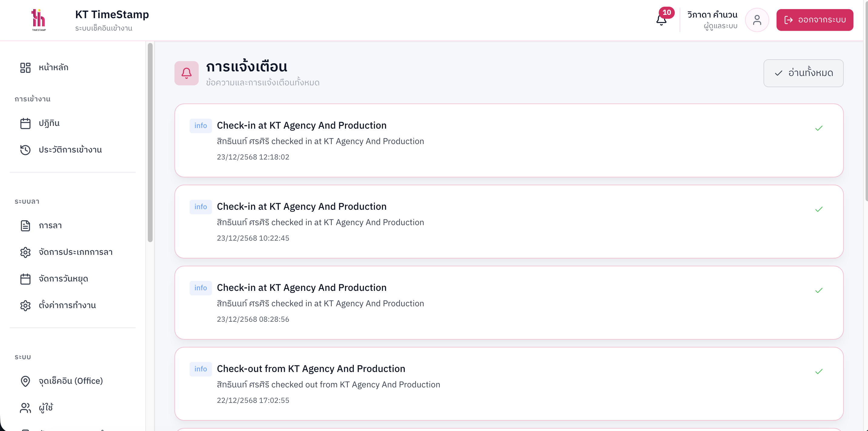Click the notification bell with badge 10

(x=661, y=20)
